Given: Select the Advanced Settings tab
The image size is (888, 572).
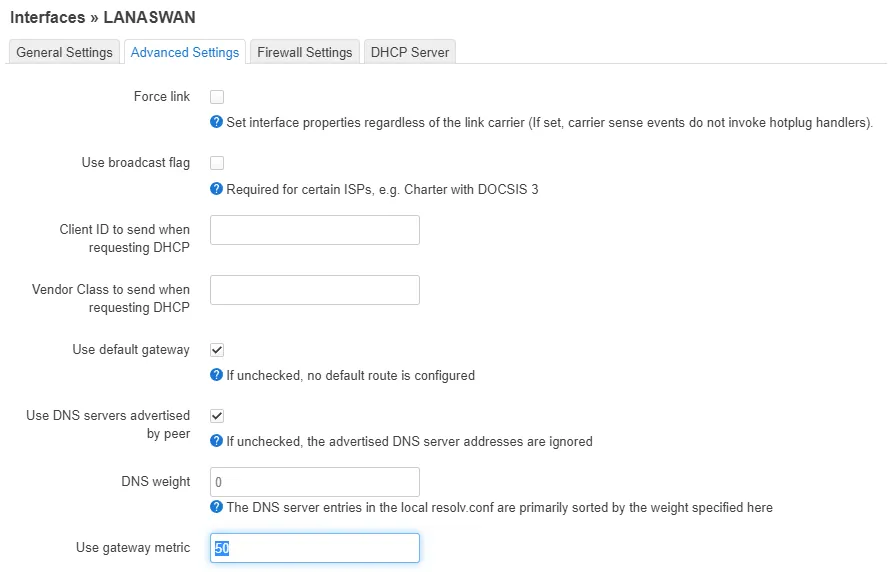Looking at the screenshot, I should [185, 52].
